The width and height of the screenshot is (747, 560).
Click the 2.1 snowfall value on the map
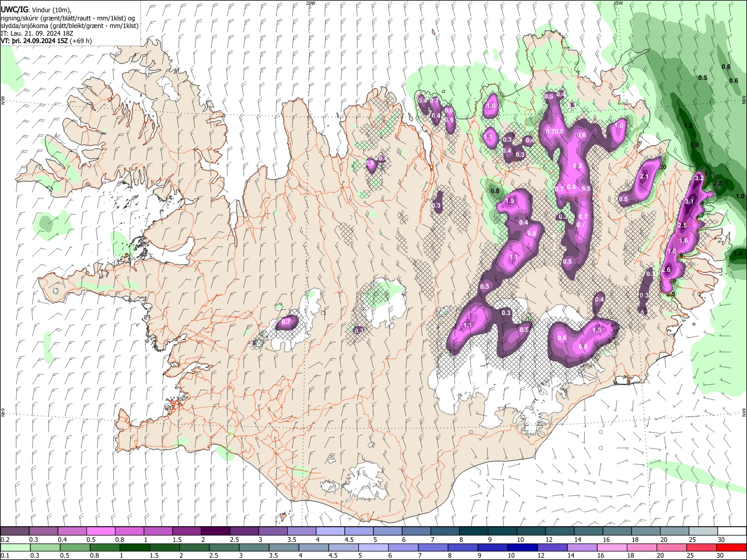click(644, 177)
